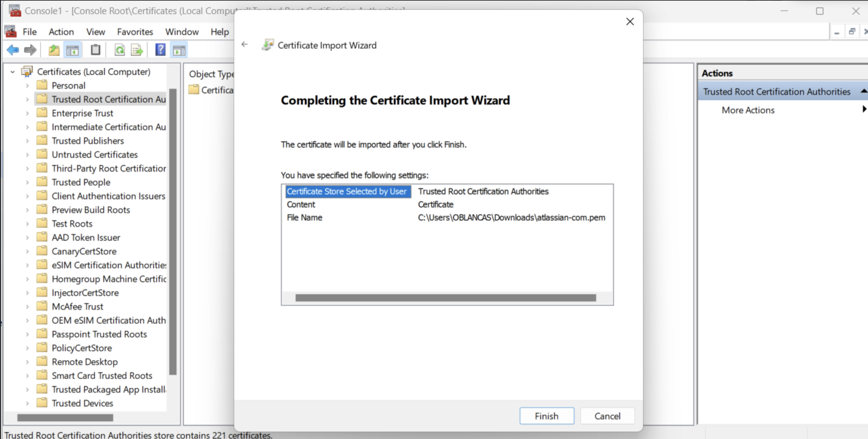Go back using the wizard's back arrow
This screenshot has height=439, width=868.
click(245, 45)
